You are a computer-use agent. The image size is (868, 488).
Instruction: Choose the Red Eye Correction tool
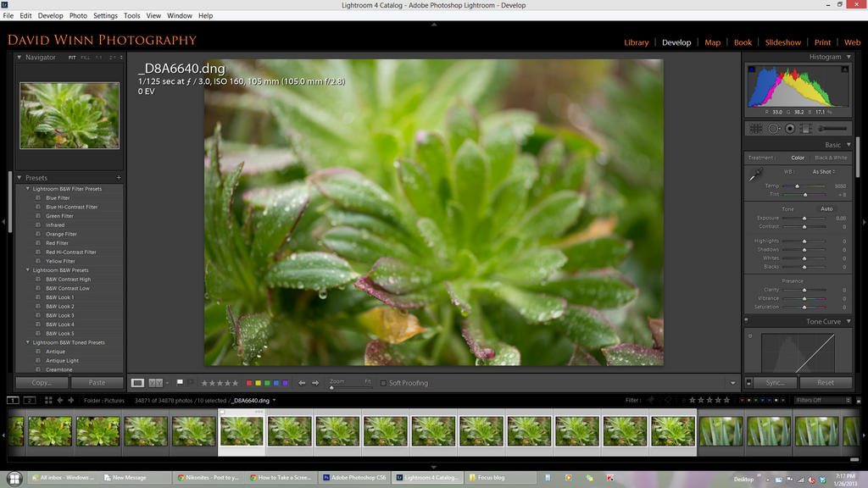point(789,129)
